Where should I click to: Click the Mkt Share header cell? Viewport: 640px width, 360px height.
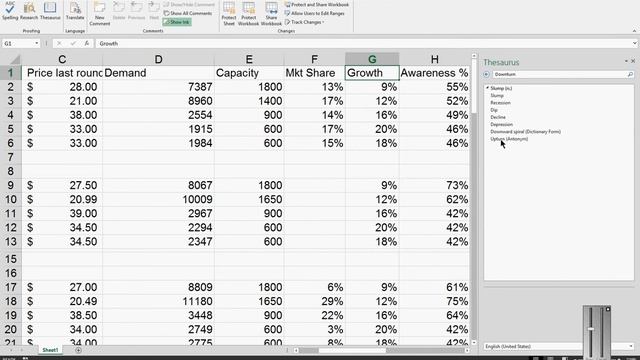(314, 73)
